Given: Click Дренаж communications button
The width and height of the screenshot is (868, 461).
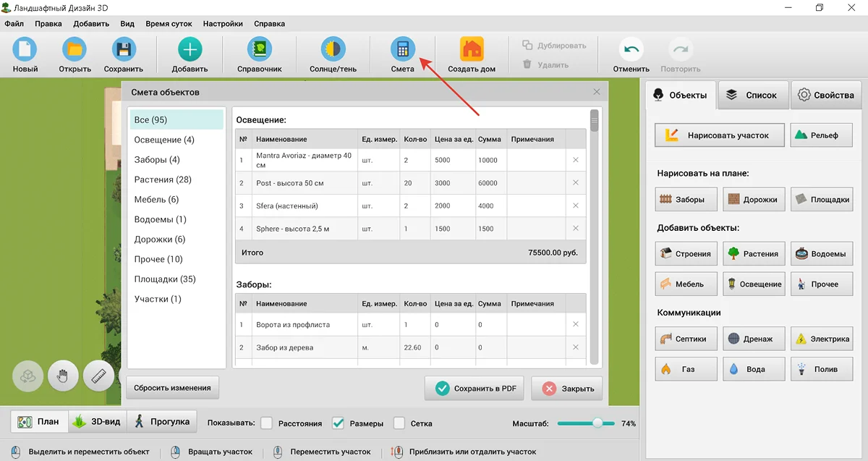Looking at the screenshot, I should pyautogui.click(x=754, y=338).
